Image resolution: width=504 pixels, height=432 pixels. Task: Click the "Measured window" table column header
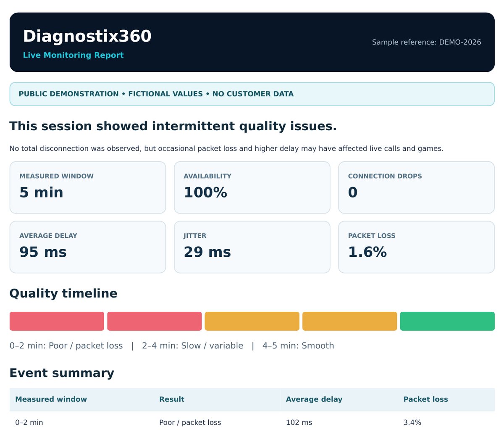pyautogui.click(x=51, y=399)
